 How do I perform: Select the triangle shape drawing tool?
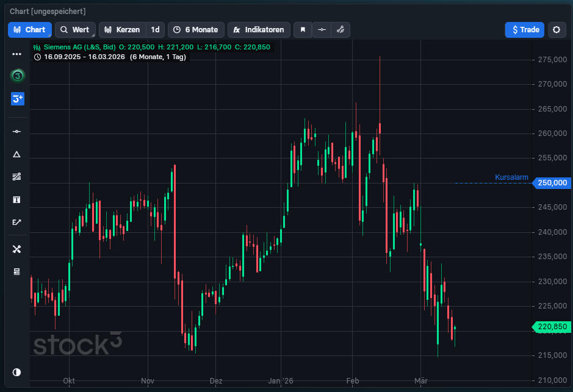(x=17, y=154)
